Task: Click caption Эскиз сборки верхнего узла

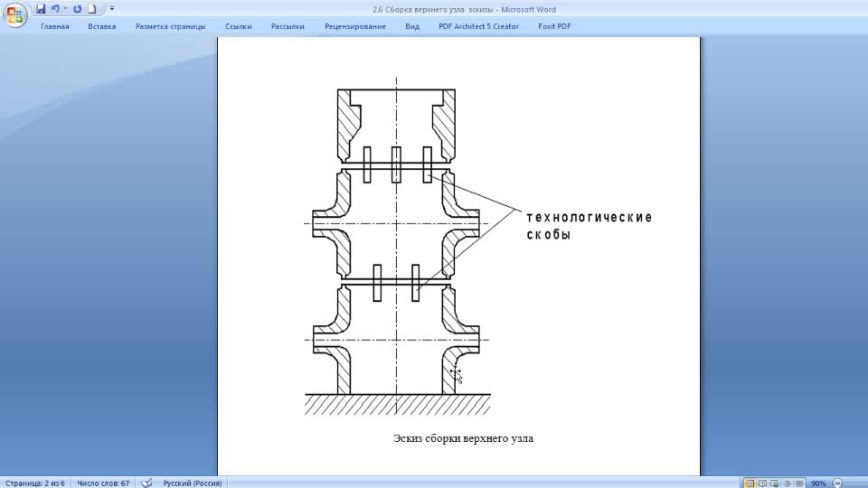Action: [x=463, y=438]
